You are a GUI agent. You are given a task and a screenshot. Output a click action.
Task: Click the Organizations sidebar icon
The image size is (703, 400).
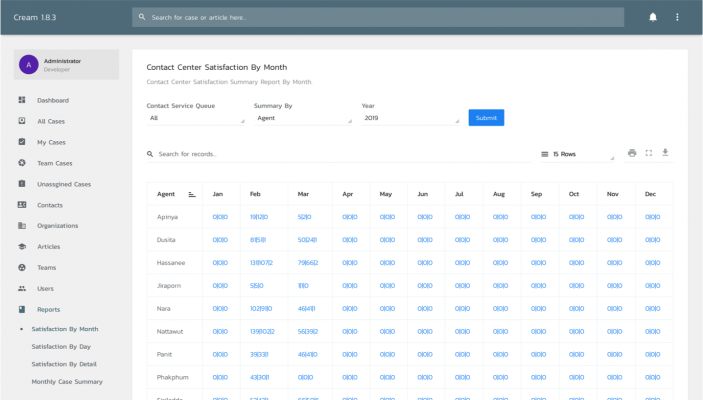[x=22, y=225]
